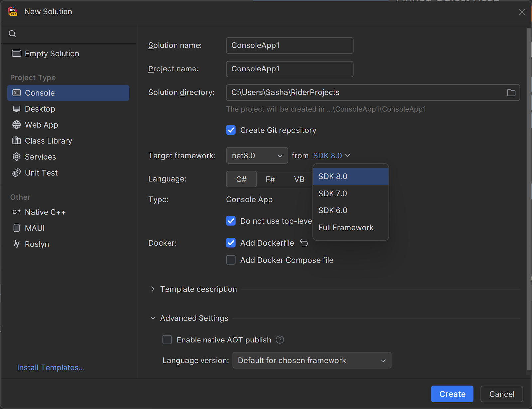Screen dimensions: 532x409
Task: Click the Desktop monitor icon
Action: coord(16,109)
